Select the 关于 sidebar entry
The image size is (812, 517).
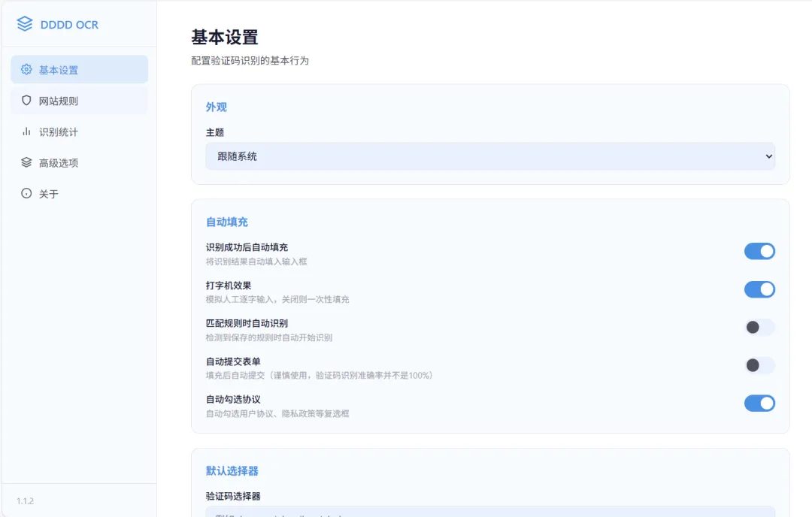coord(79,194)
